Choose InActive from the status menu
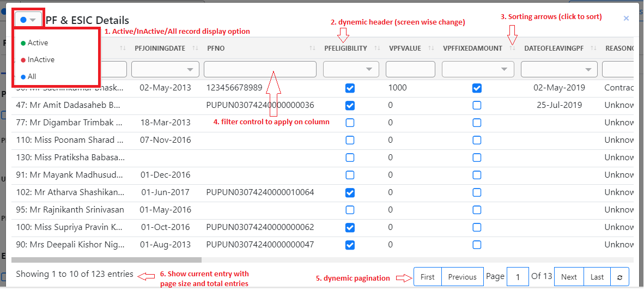Image resolution: width=644 pixels, height=291 pixels. point(41,59)
